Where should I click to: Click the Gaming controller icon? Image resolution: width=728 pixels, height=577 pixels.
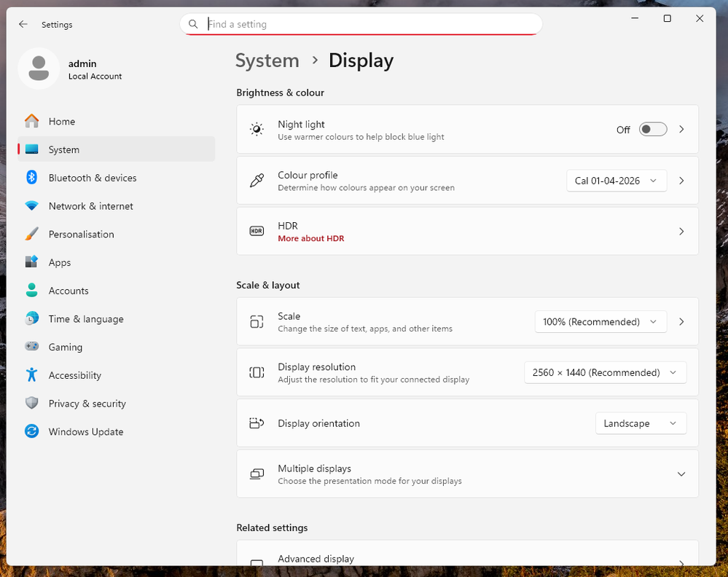(x=31, y=348)
